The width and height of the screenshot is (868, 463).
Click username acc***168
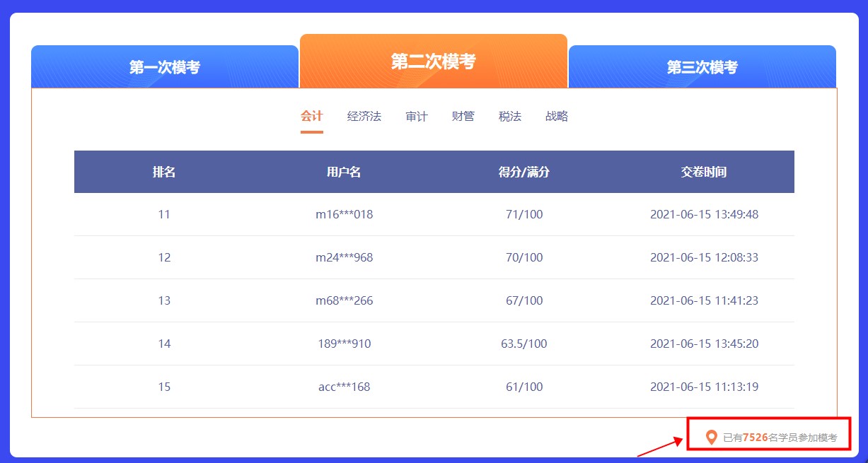tap(344, 387)
